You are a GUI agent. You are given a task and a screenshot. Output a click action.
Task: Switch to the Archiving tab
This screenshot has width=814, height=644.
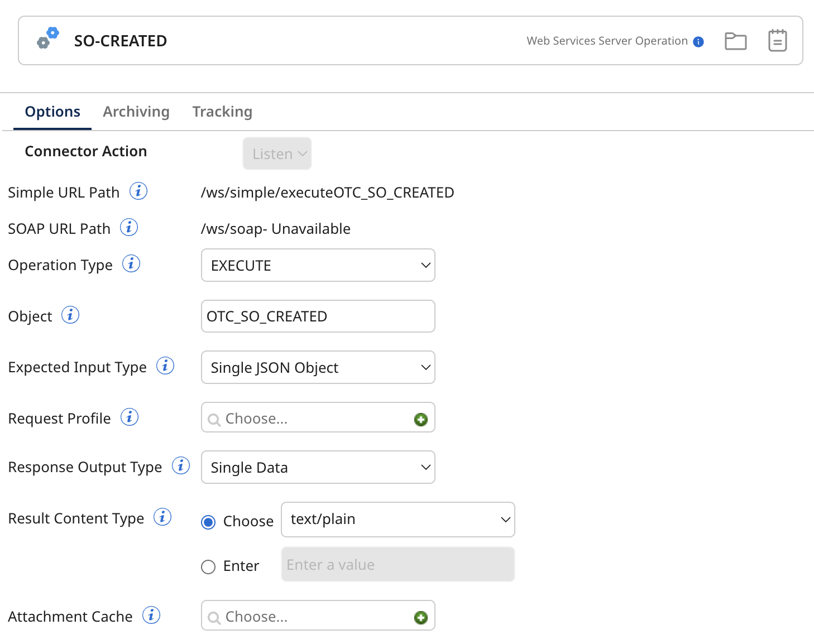136,112
